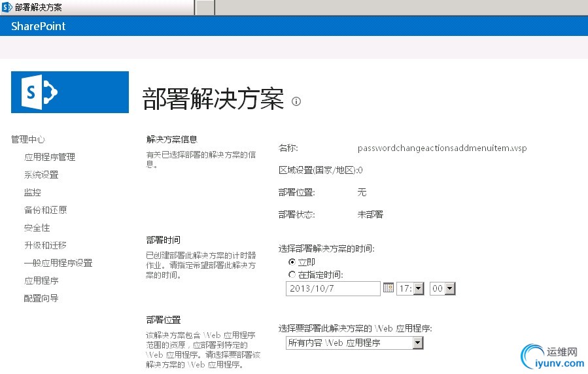588x374 pixels.
Task: Click the blank new tab button
Action: coord(205,7)
